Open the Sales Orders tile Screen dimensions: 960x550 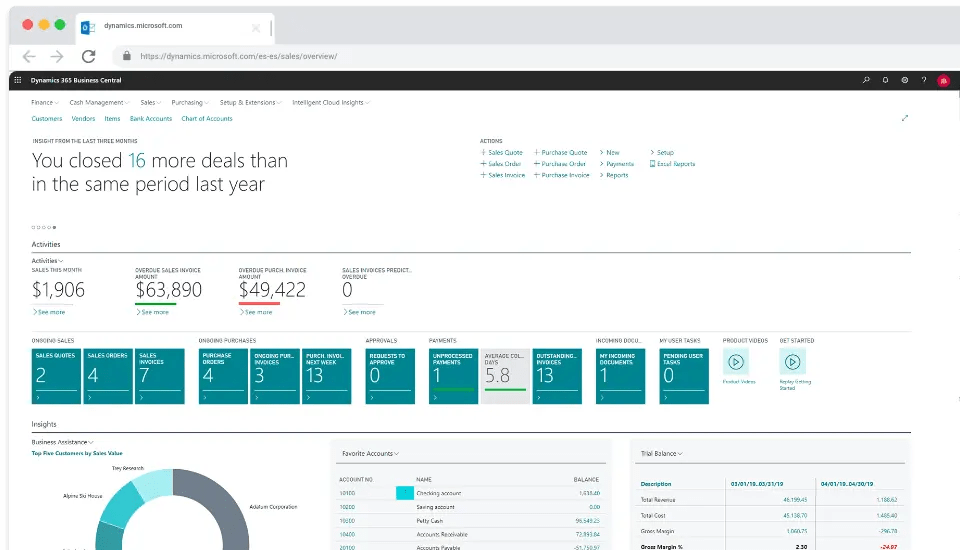click(107, 376)
